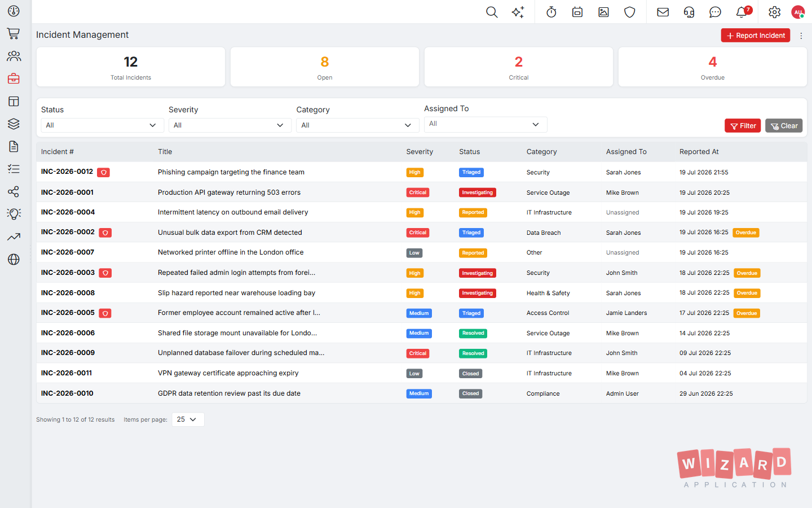Open the shopping cart sidebar icon

click(x=14, y=33)
